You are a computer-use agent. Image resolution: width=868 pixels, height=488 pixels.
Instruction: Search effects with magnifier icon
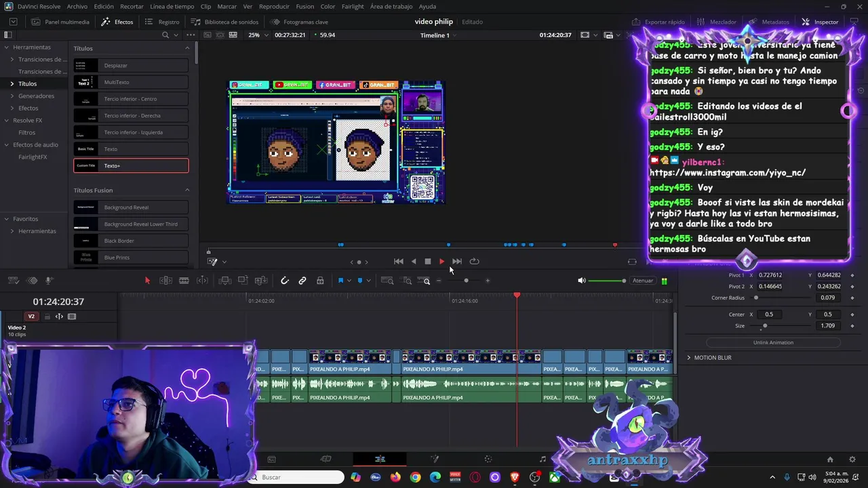click(x=165, y=35)
